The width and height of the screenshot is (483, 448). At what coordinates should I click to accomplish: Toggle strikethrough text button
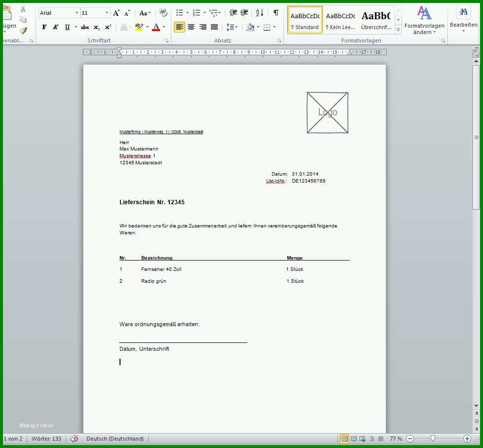pyautogui.click(x=85, y=27)
